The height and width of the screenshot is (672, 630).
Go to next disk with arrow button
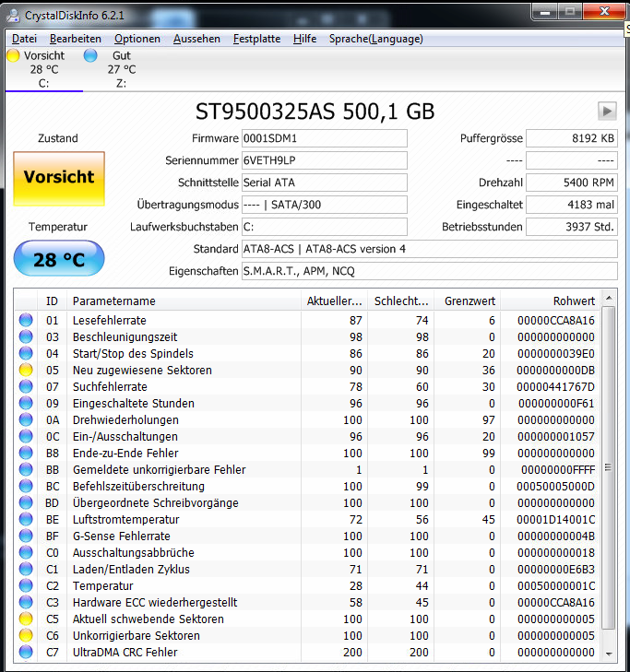coord(607,112)
